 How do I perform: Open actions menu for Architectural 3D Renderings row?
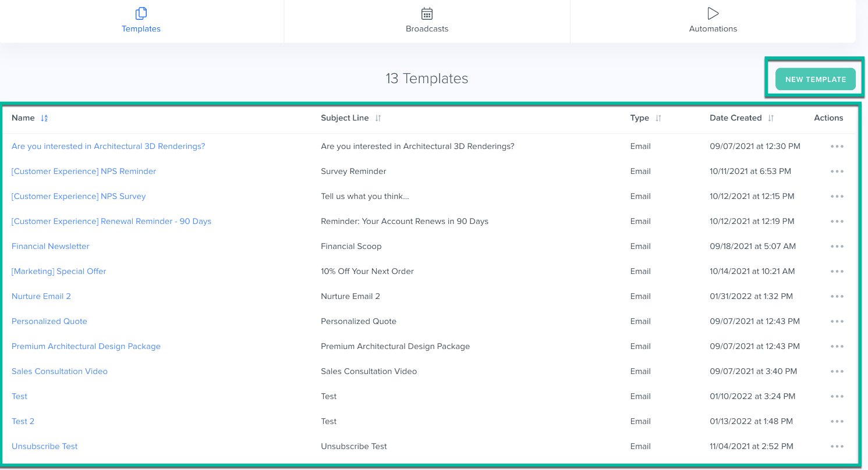[x=837, y=147]
